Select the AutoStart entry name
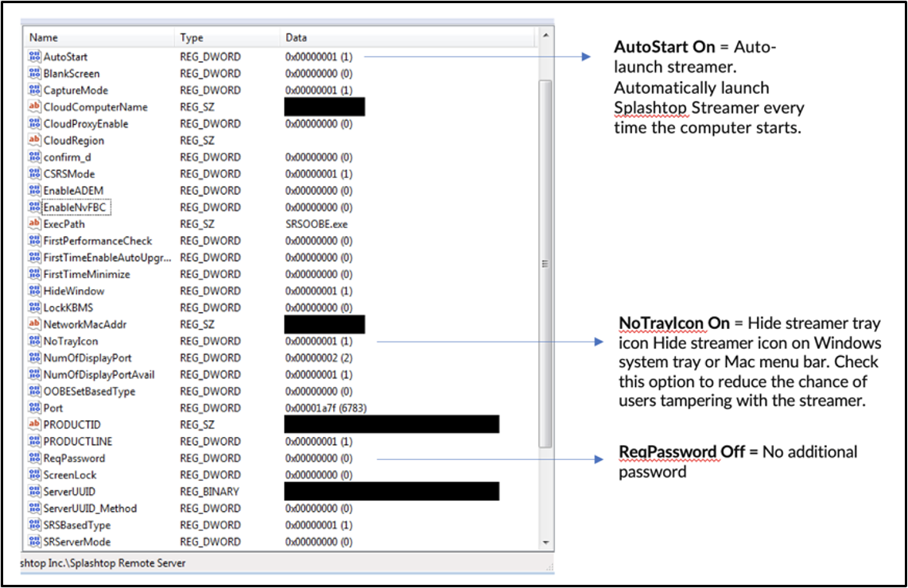 click(65, 56)
